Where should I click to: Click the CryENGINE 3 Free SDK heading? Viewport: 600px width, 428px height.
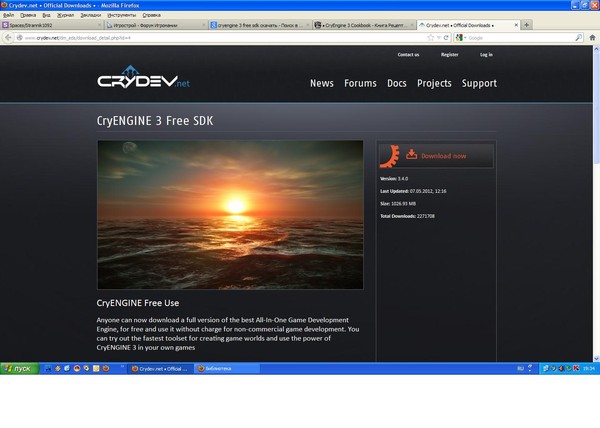(155, 121)
